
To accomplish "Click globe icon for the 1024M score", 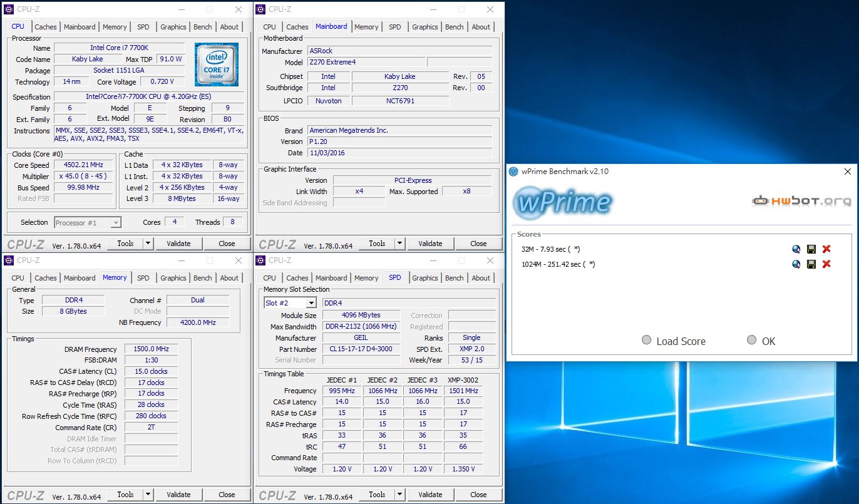I will (x=796, y=264).
